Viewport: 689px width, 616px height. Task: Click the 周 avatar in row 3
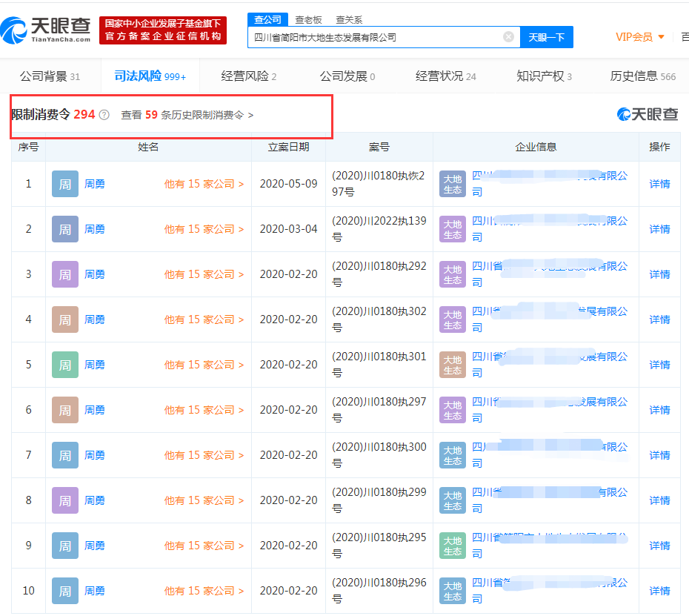coord(65,274)
